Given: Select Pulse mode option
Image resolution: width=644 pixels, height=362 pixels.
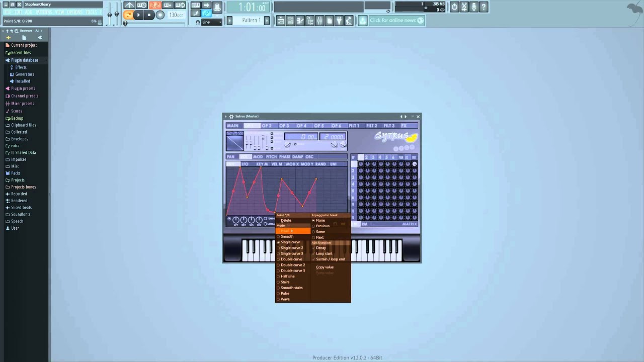Looking at the screenshot, I should pyautogui.click(x=293, y=294).
